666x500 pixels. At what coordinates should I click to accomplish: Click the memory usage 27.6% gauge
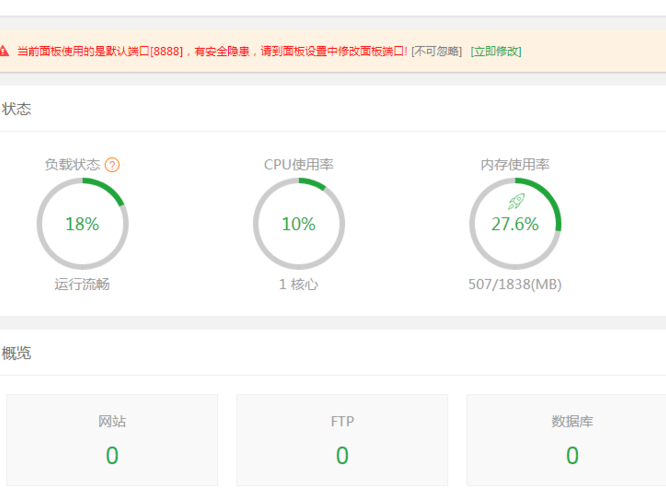point(515,223)
